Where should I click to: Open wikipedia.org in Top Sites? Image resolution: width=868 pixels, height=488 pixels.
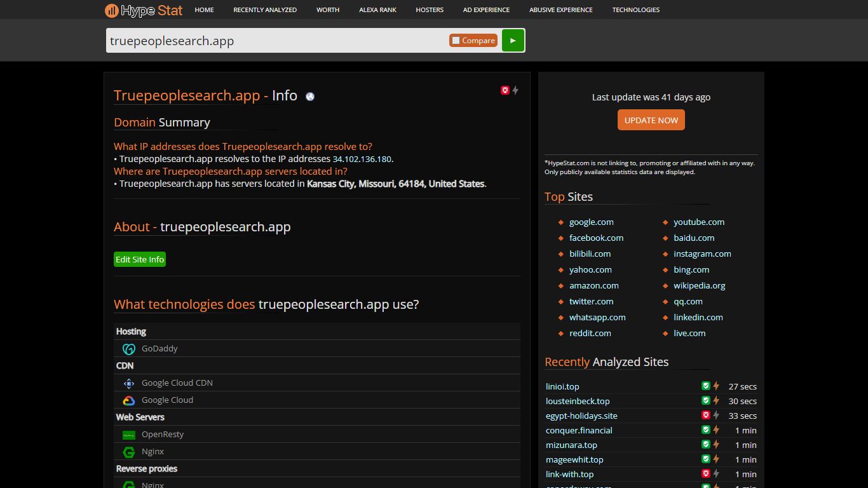[700, 286]
